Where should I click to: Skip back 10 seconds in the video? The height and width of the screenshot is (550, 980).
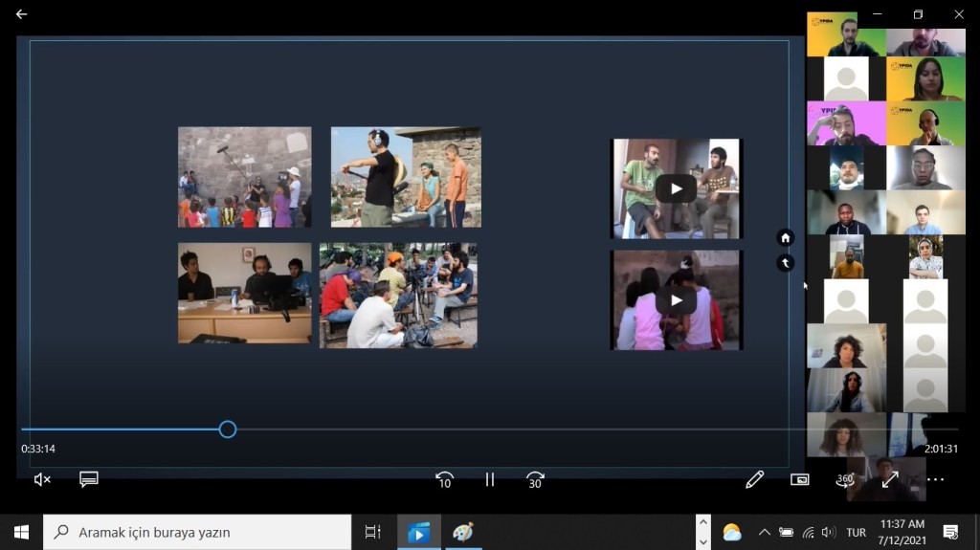pyautogui.click(x=444, y=480)
